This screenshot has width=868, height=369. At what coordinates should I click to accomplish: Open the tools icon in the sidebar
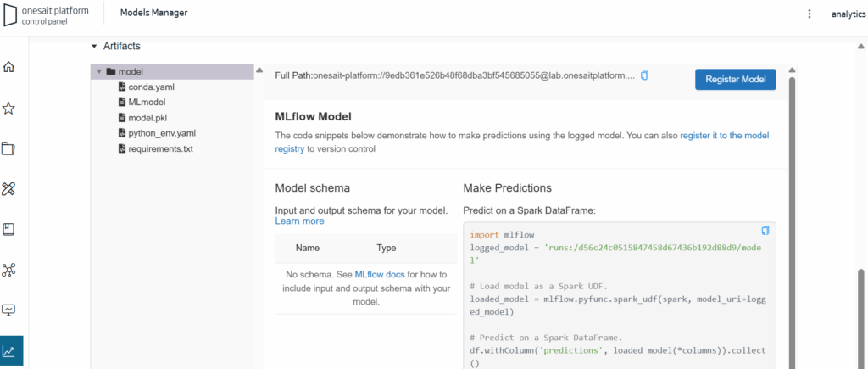9,188
